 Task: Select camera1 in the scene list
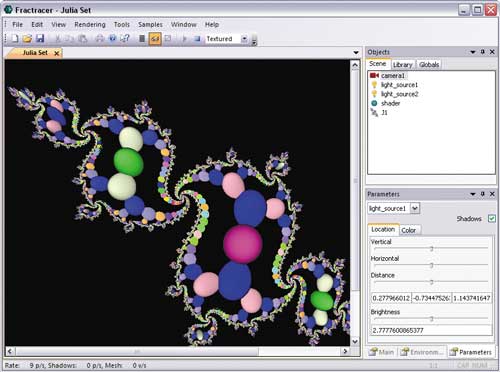392,76
